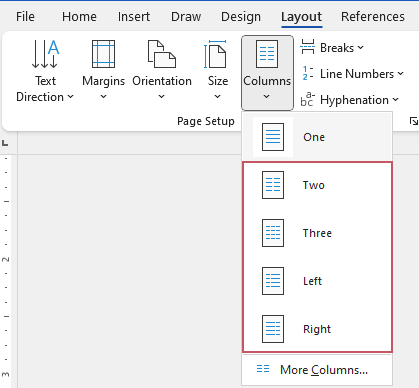Click the Right menu entry text
This screenshot has width=419, height=388.
pos(317,329)
